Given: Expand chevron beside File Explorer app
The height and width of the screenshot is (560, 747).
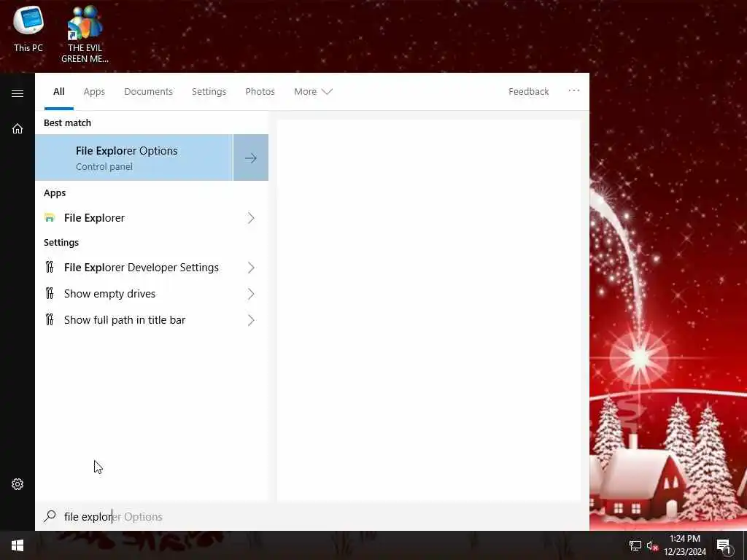Looking at the screenshot, I should click(251, 217).
